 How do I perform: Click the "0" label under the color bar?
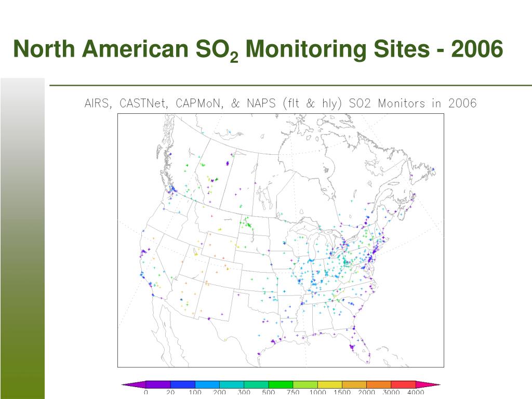tap(145, 392)
